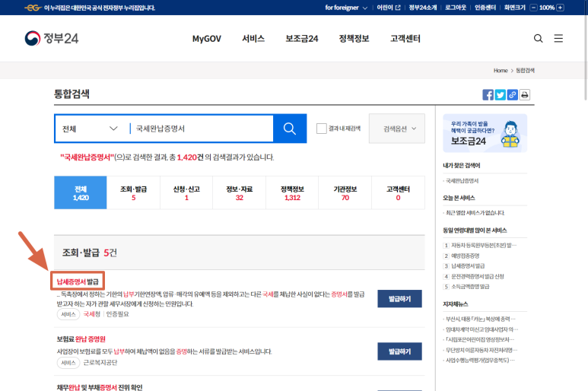Image resolution: width=588 pixels, height=391 pixels.
Task: Switch to the 신청·신고 tab
Action: (186, 192)
